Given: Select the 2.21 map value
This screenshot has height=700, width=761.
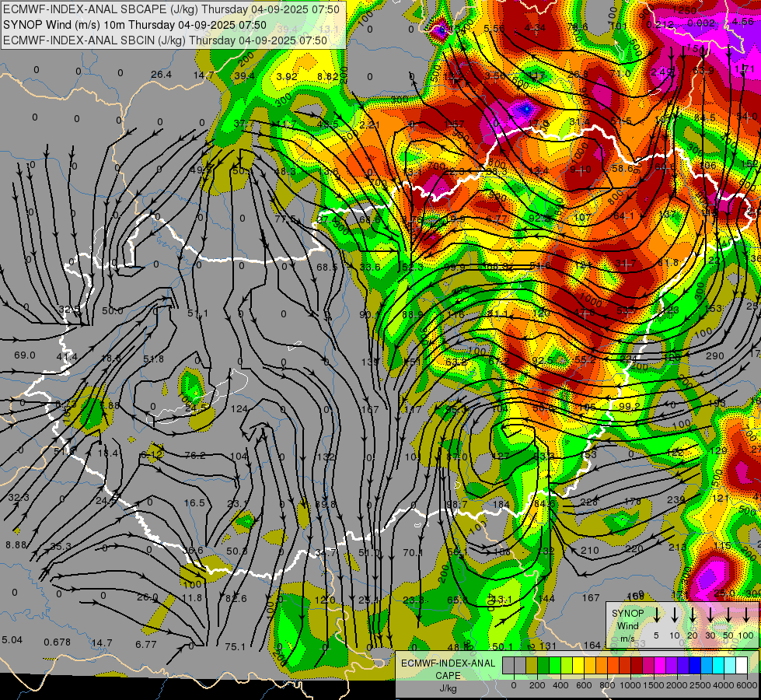Looking at the screenshot, I should 369,125.
